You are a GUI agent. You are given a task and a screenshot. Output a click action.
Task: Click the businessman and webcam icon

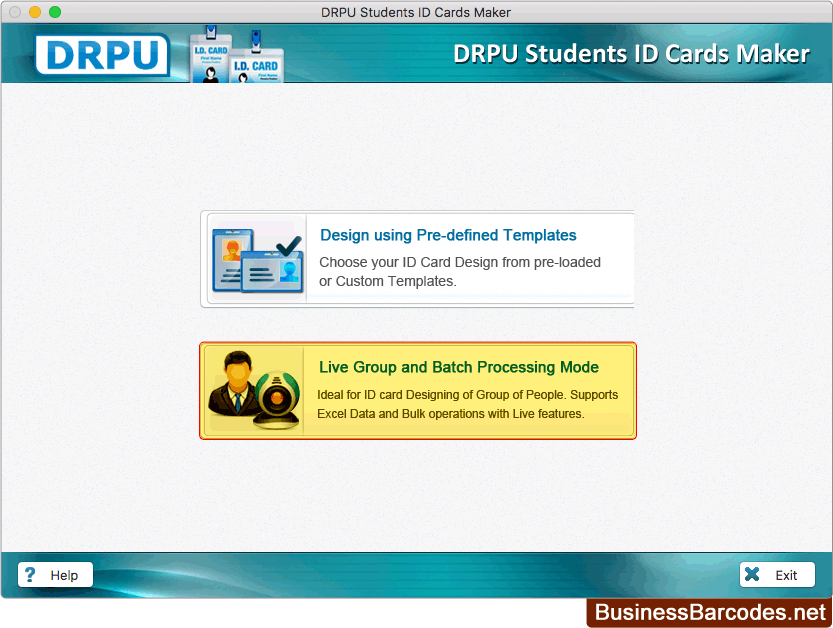[x=254, y=391]
